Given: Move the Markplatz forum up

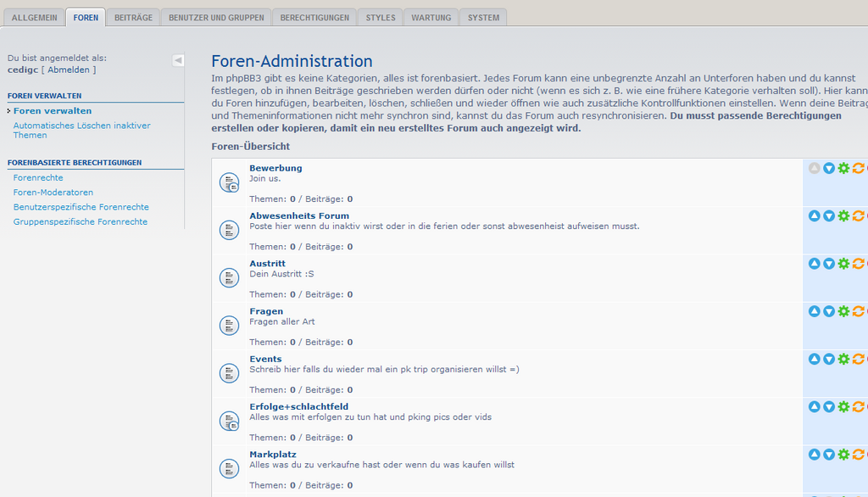Looking at the screenshot, I should [x=815, y=455].
